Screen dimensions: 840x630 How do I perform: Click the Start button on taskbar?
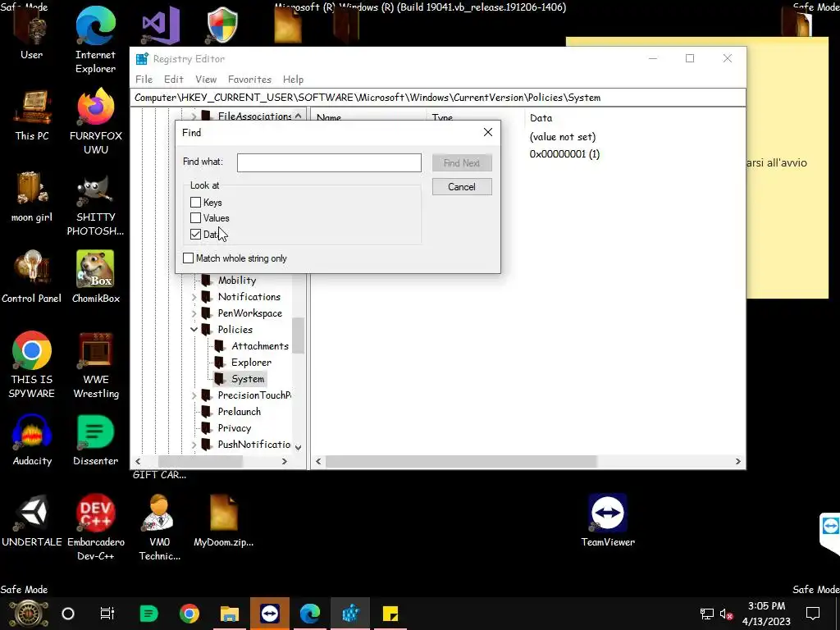coord(28,614)
